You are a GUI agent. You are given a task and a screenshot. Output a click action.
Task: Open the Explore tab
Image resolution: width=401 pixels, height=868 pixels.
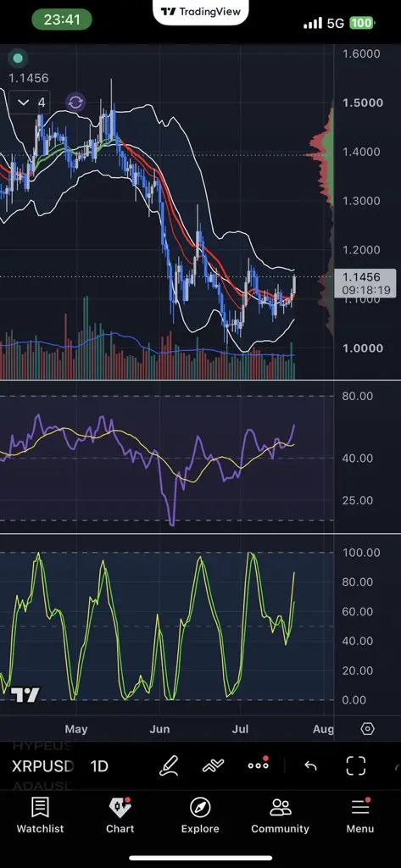click(200, 815)
